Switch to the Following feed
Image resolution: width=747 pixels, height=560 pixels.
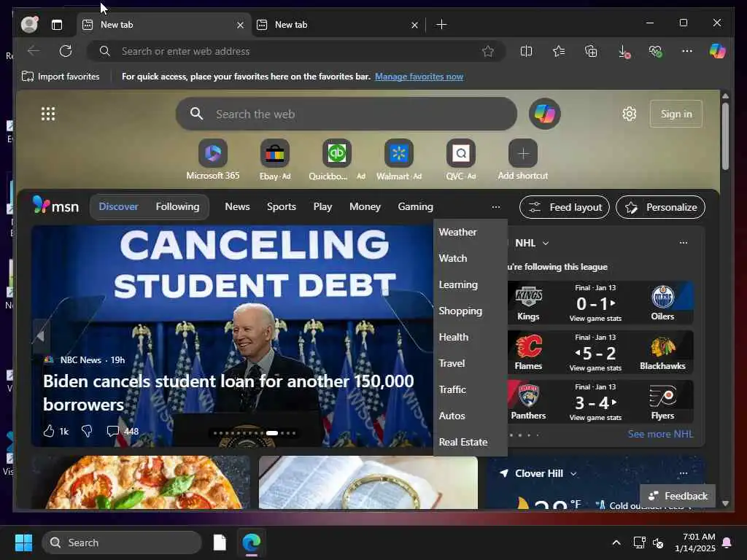tap(178, 206)
